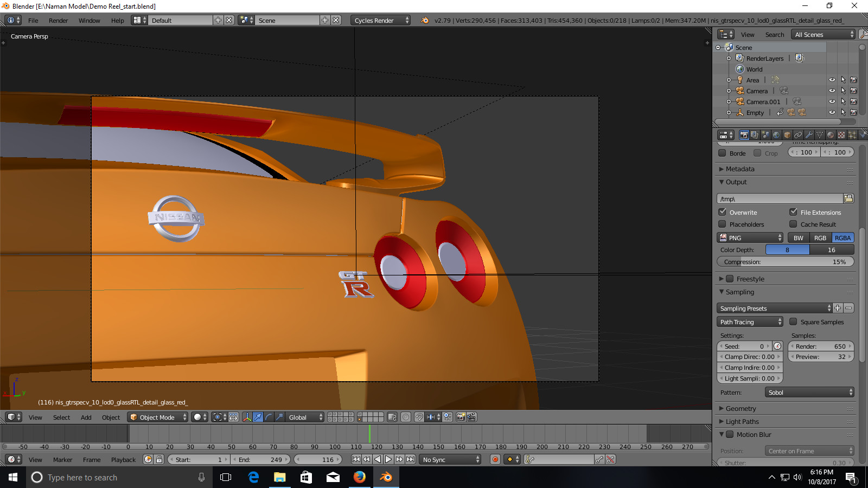Screen dimensions: 868x488
Task: Select the scale manipulator icon
Action: tap(279, 417)
